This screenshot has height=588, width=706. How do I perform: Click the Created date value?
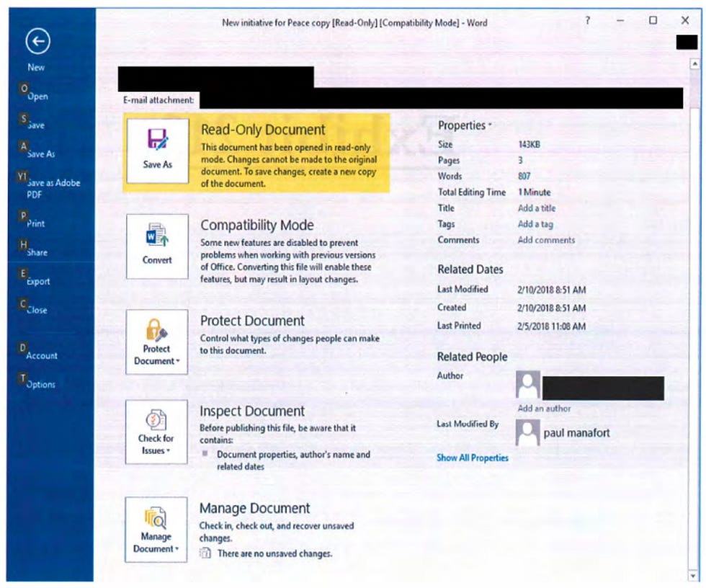click(552, 308)
